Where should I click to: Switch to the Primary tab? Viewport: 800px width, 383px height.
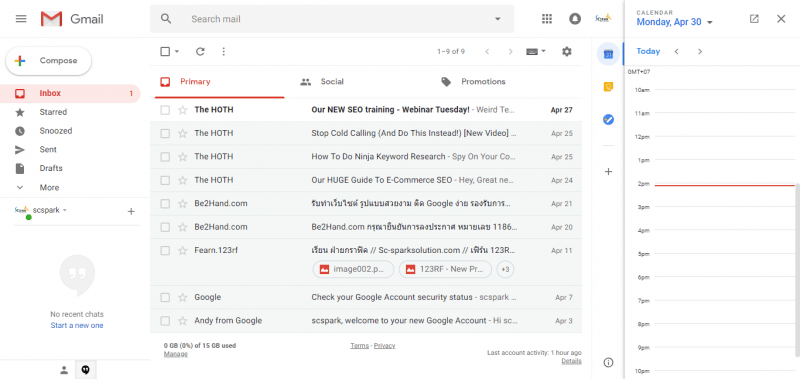(x=218, y=82)
